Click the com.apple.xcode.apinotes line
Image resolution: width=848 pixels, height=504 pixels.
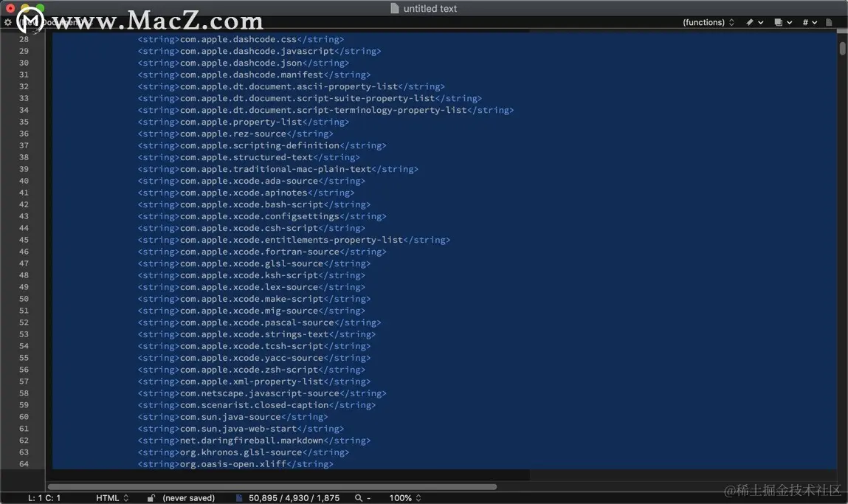coord(246,193)
